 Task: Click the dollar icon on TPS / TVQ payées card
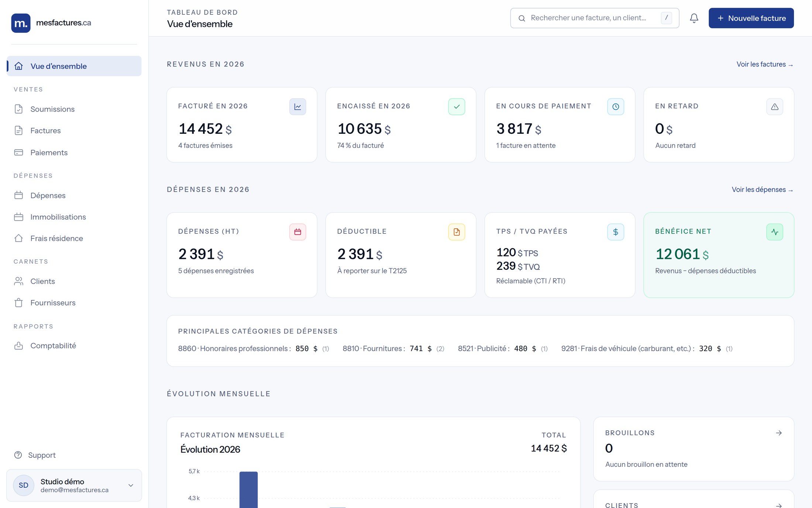pyautogui.click(x=616, y=232)
